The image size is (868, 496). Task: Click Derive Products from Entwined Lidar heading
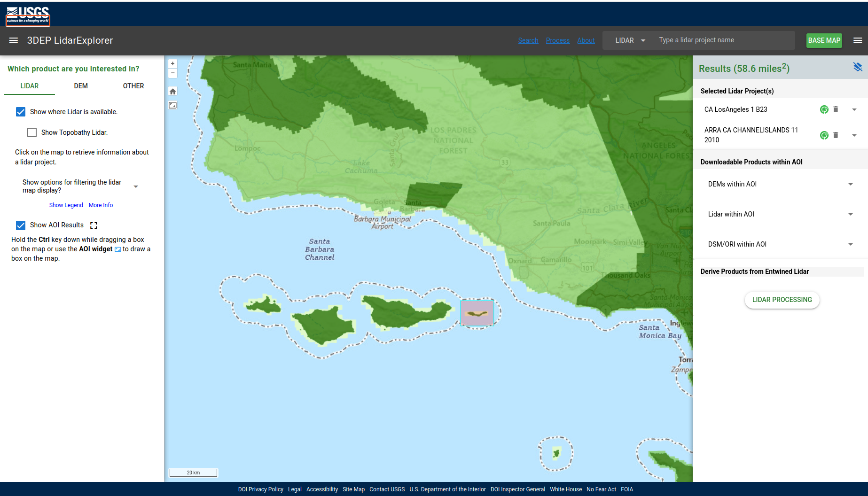[x=755, y=271]
